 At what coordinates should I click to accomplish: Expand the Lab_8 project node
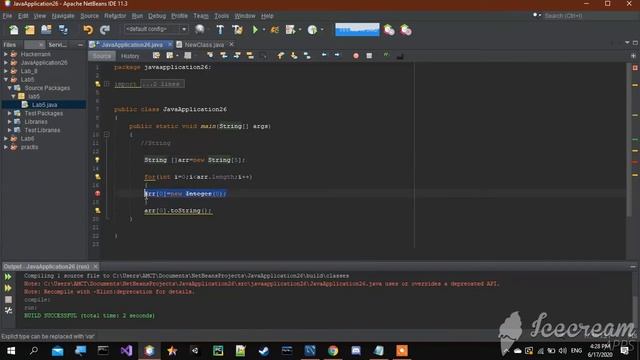click(6, 71)
